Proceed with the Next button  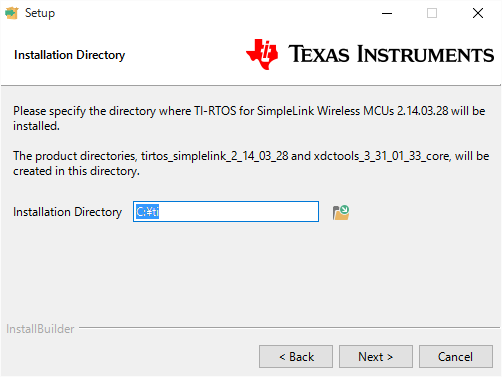coord(376,357)
